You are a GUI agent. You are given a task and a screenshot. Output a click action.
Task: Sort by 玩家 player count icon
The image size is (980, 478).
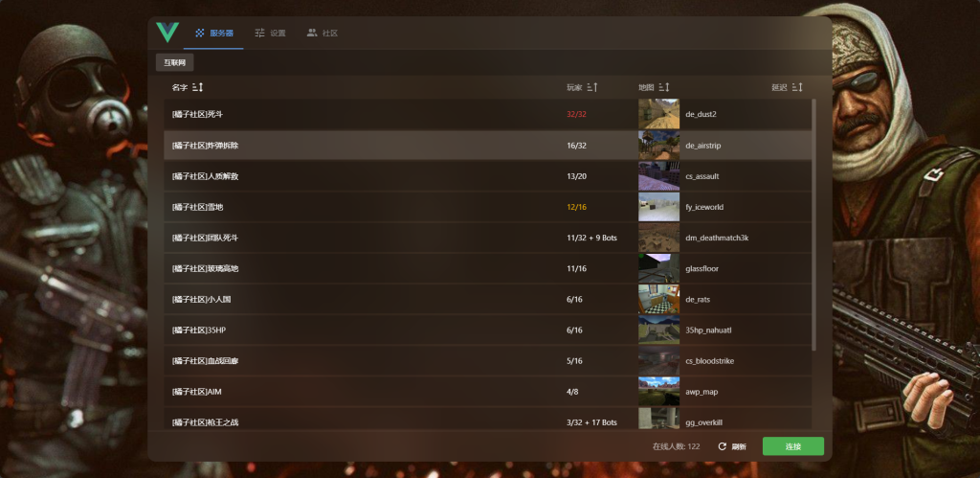click(591, 87)
